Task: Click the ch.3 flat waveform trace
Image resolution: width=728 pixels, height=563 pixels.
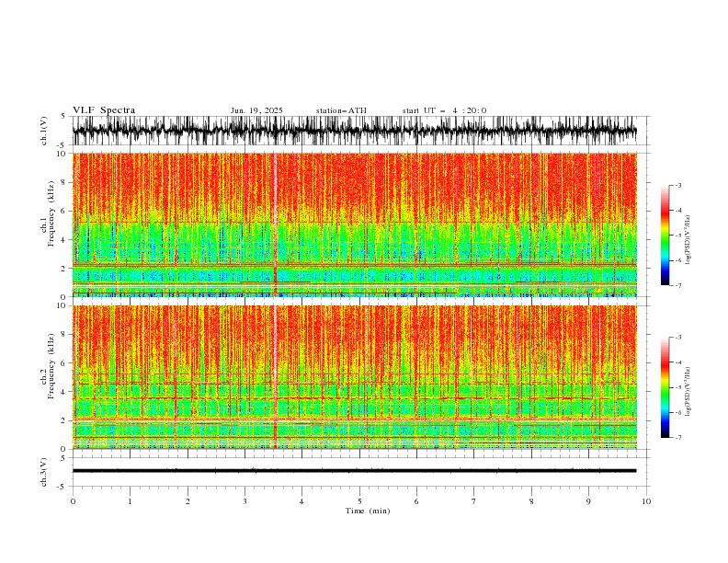Action: pyautogui.click(x=354, y=471)
